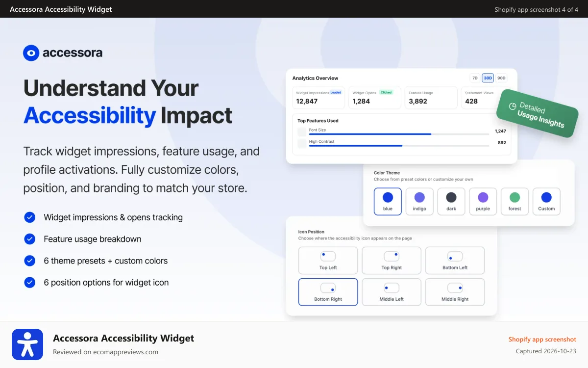The width and height of the screenshot is (588, 368).
Task: Choose the Custom color option
Action: coord(546,202)
